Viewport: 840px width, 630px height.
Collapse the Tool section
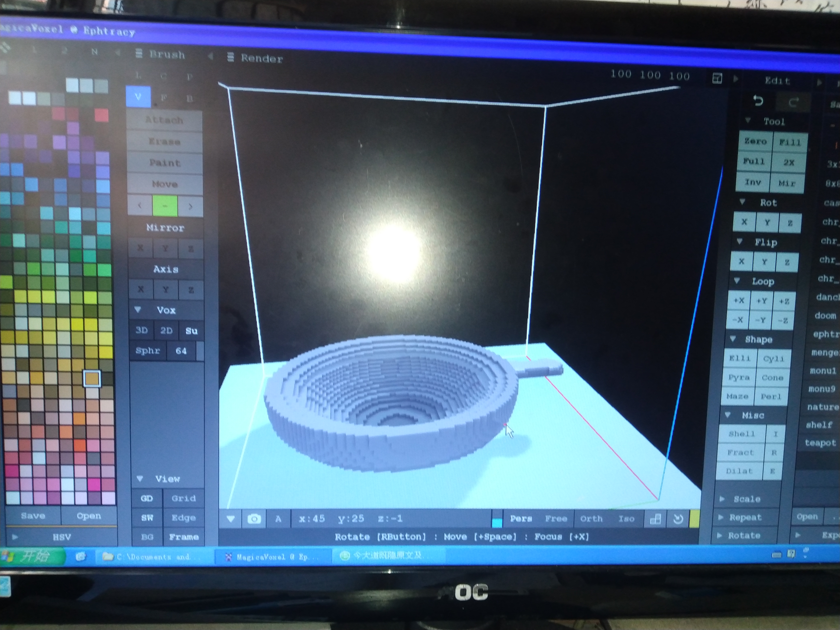pyautogui.click(x=748, y=120)
